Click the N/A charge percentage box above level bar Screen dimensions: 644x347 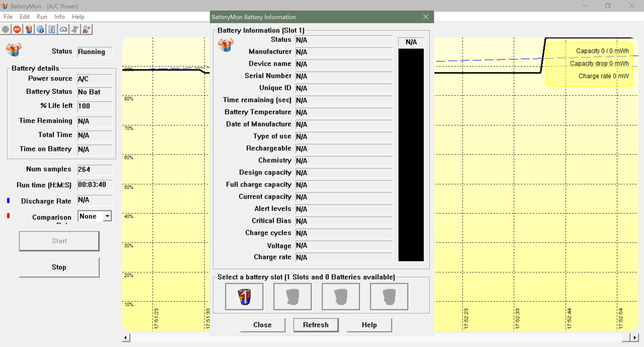(x=411, y=42)
